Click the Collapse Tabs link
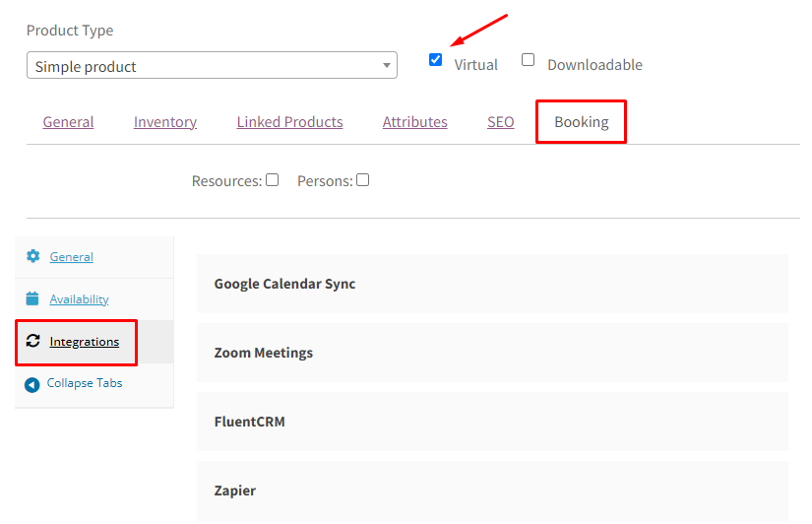The width and height of the screenshot is (812, 524). point(85,383)
